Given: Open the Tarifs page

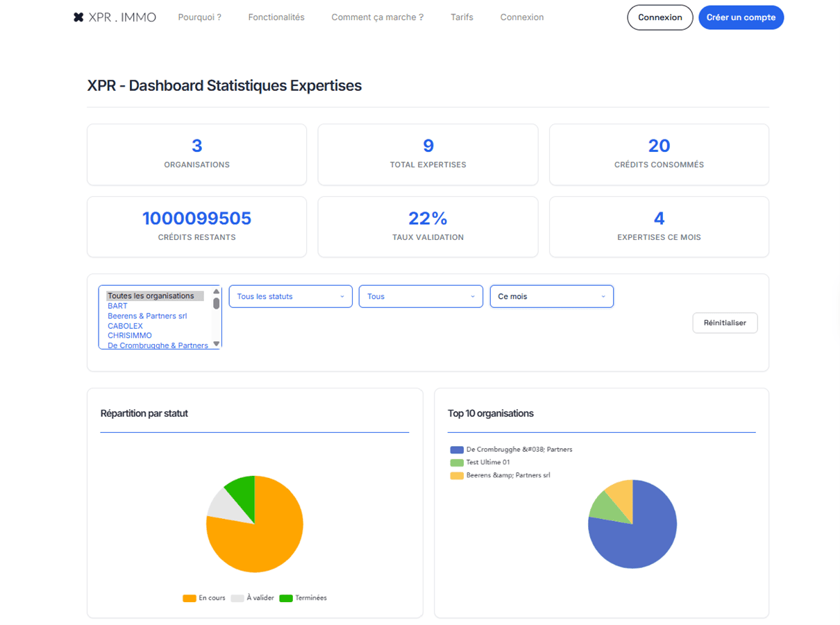Looking at the screenshot, I should [462, 17].
